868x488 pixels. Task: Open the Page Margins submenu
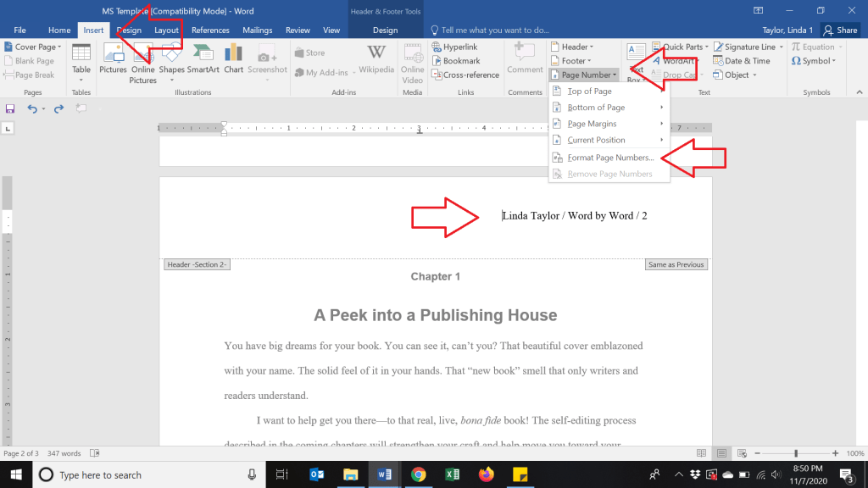[609, 124]
